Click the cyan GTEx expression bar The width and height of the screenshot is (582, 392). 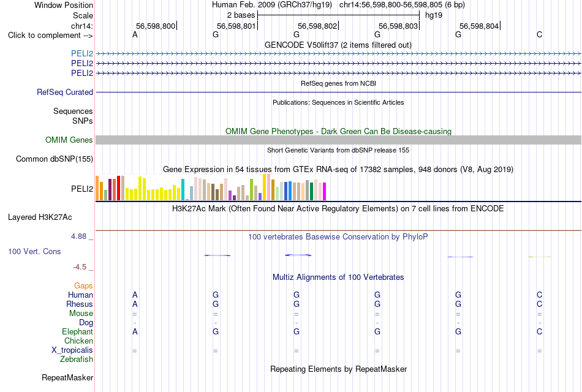click(183, 190)
